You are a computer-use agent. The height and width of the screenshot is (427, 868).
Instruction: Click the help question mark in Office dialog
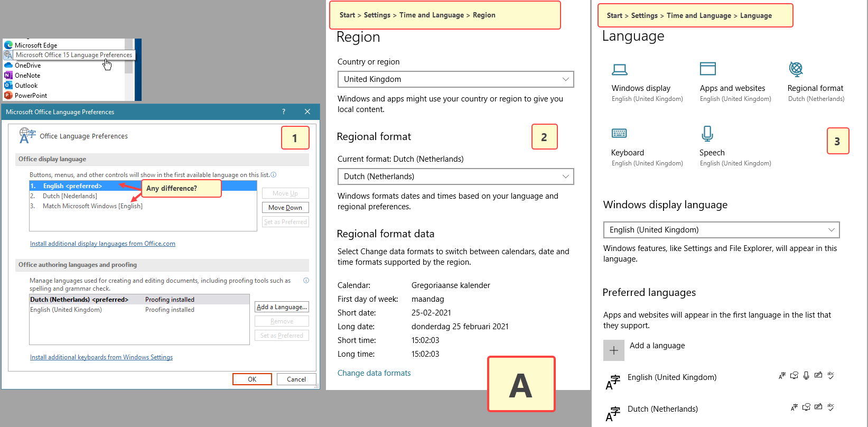[284, 112]
